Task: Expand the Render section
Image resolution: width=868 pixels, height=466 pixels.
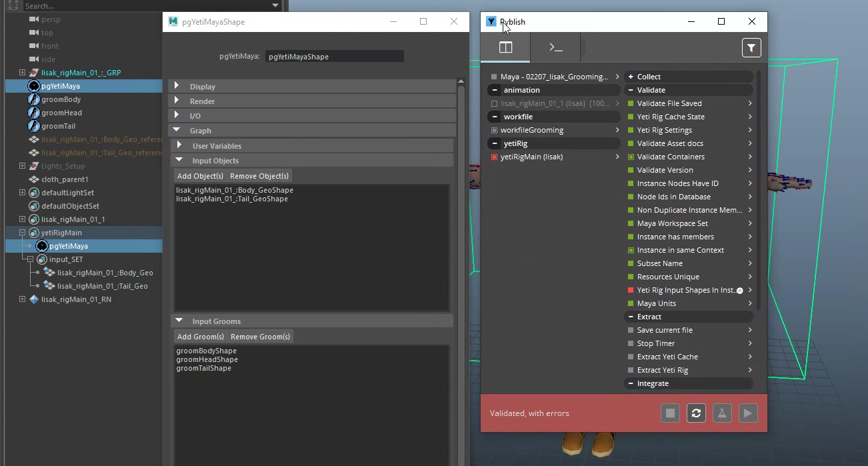Action: pyautogui.click(x=177, y=101)
